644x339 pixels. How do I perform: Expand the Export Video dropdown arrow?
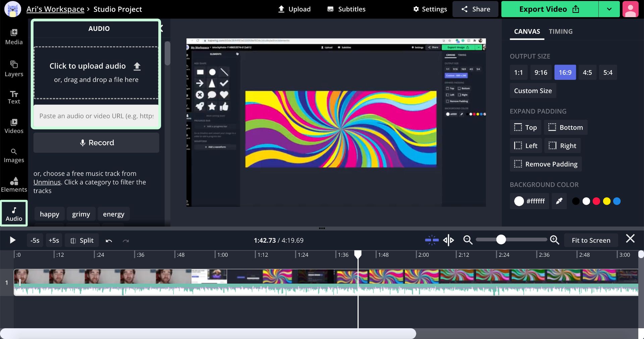click(x=609, y=9)
